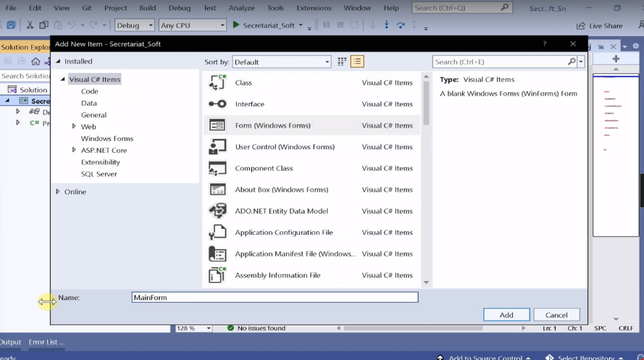Select the ADO.NET Entity Data Model icon
The height and width of the screenshot is (360, 644).
(x=217, y=211)
